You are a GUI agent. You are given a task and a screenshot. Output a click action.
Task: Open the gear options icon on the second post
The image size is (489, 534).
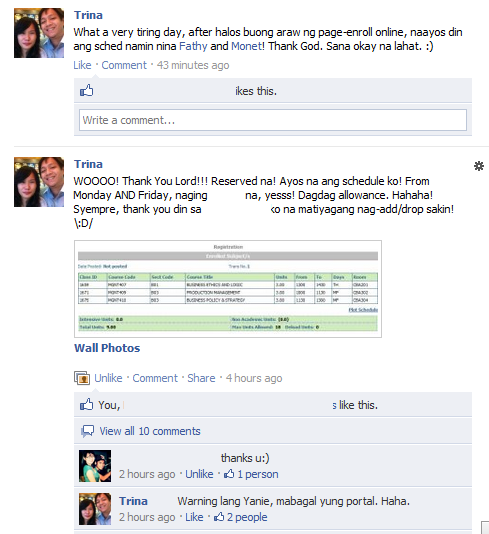point(479,166)
